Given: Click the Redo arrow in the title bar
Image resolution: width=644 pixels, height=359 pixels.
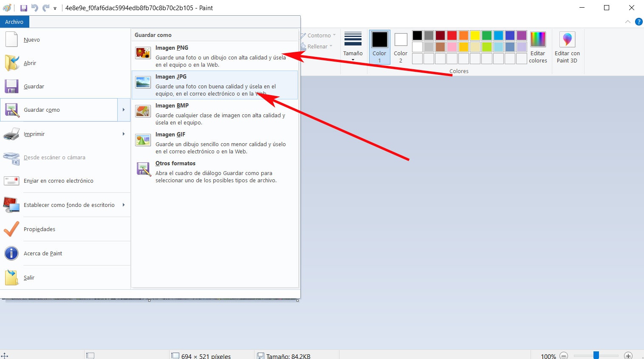Looking at the screenshot, I should [x=46, y=8].
